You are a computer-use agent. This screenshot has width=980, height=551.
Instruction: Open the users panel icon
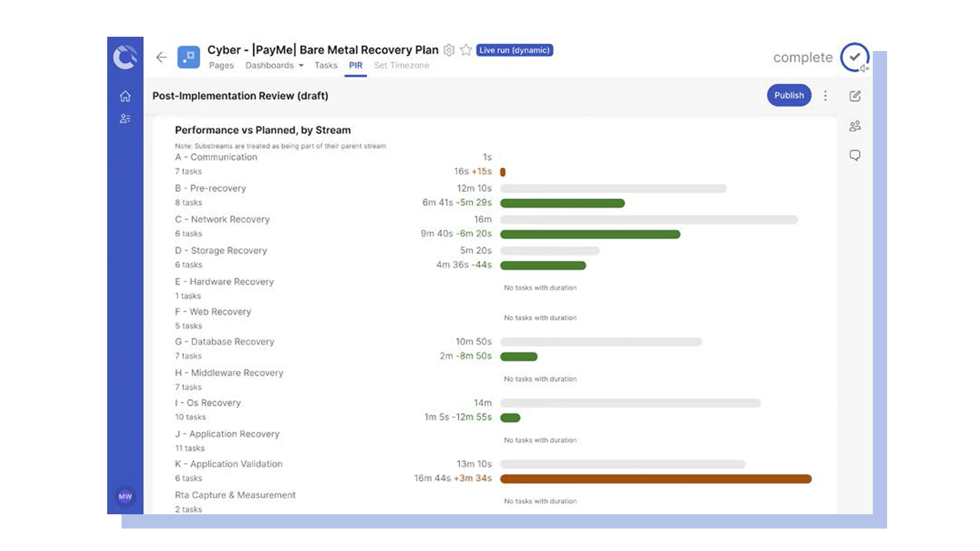[x=855, y=126]
